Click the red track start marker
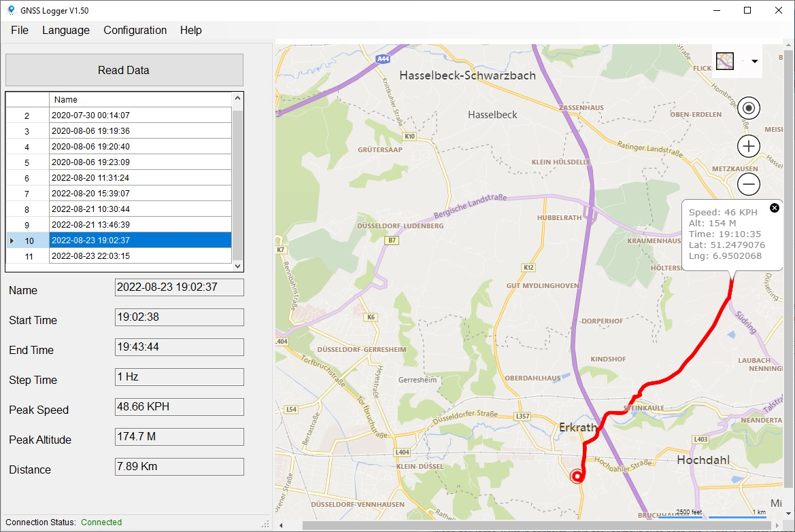The image size is (795, 532). [x=577, y=476]
